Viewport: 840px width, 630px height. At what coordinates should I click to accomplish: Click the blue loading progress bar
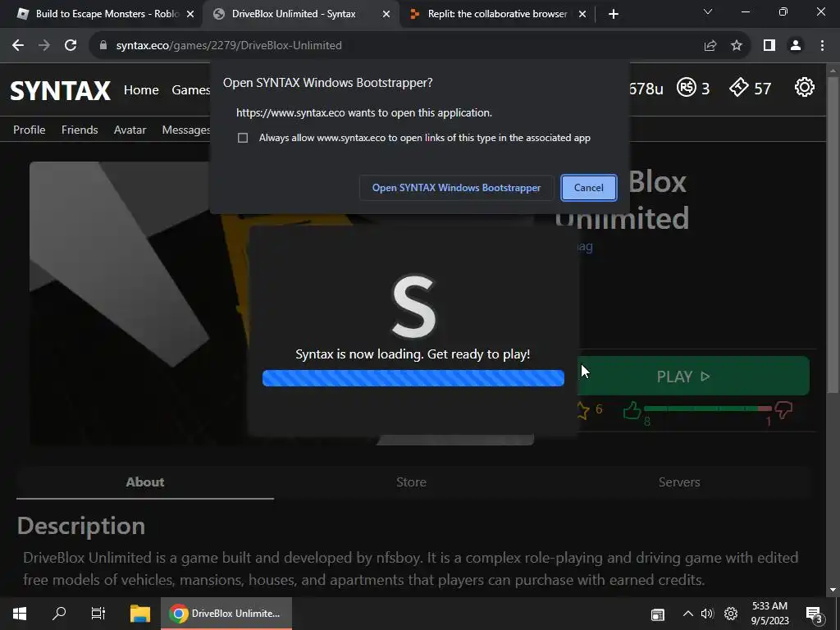413,378
